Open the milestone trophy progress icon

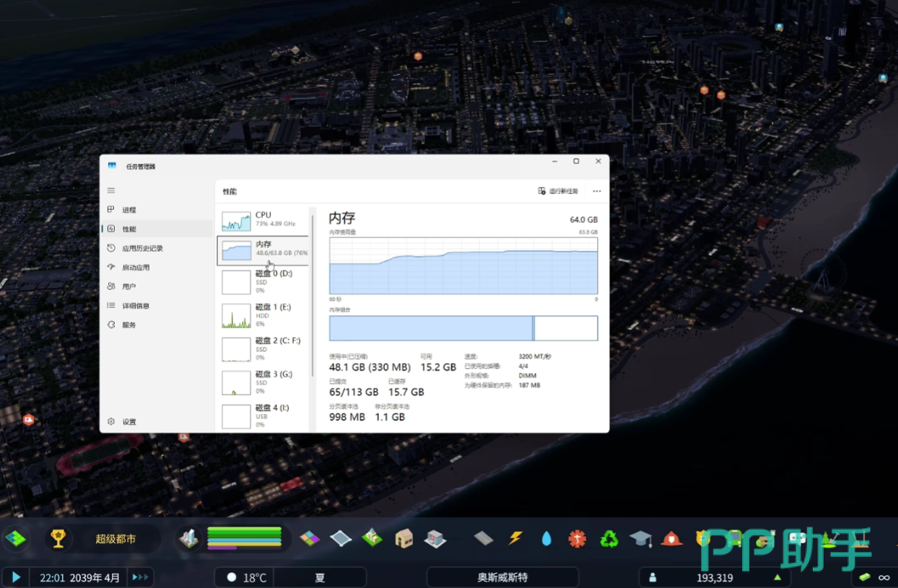(58, 538)
